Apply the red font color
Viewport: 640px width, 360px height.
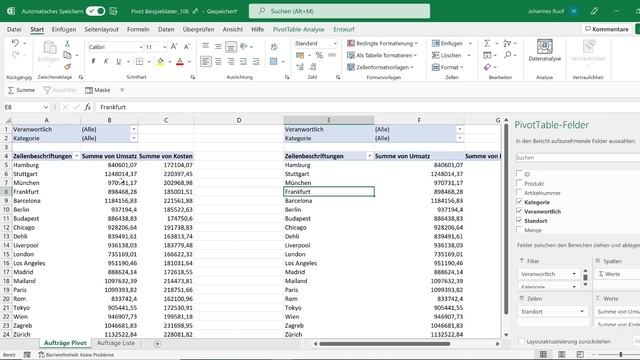click(180, 62)
